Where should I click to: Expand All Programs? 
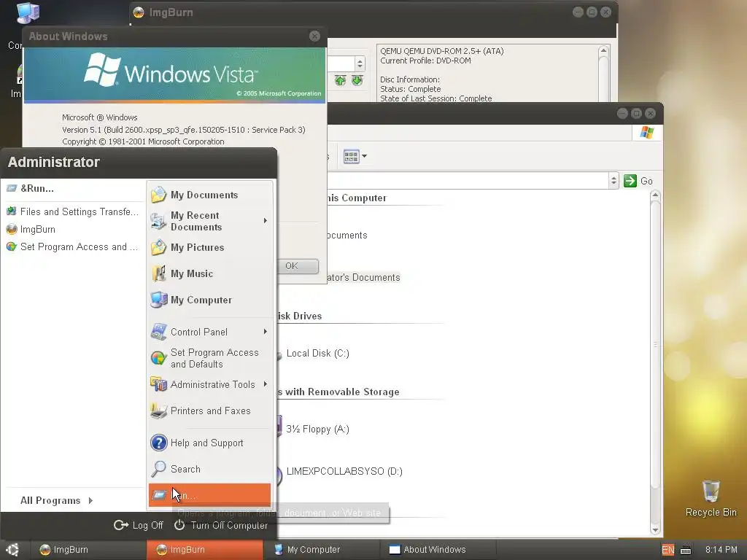coord(56,500)
